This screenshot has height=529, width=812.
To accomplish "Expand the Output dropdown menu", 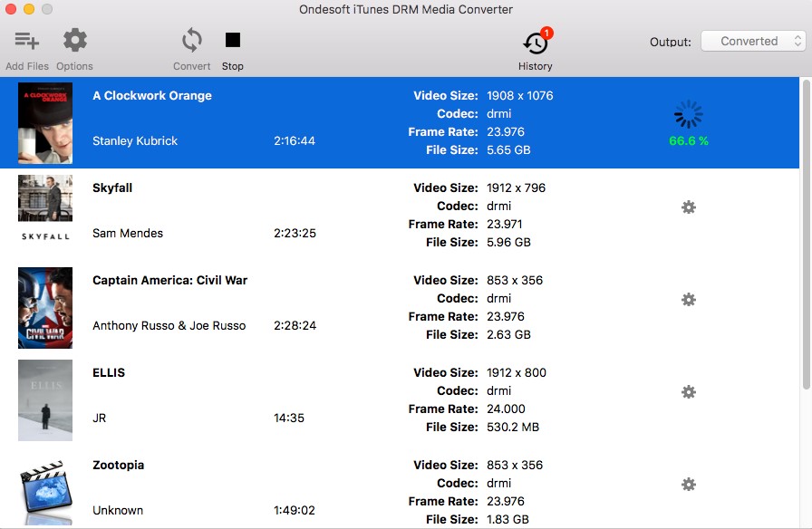I will [x=752, y=41].
